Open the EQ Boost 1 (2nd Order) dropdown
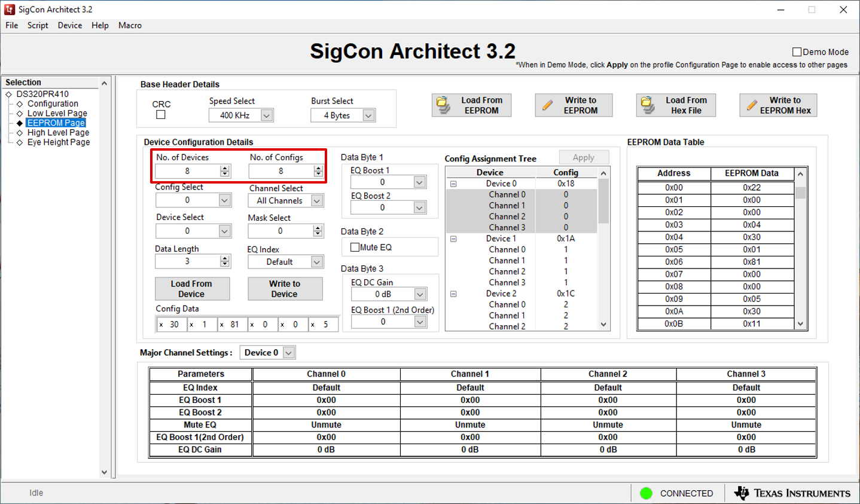 420,322
